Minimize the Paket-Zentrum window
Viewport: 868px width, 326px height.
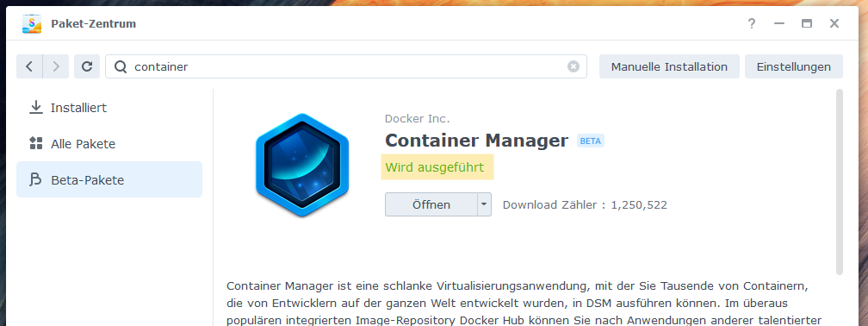click(x=779, y=23)
